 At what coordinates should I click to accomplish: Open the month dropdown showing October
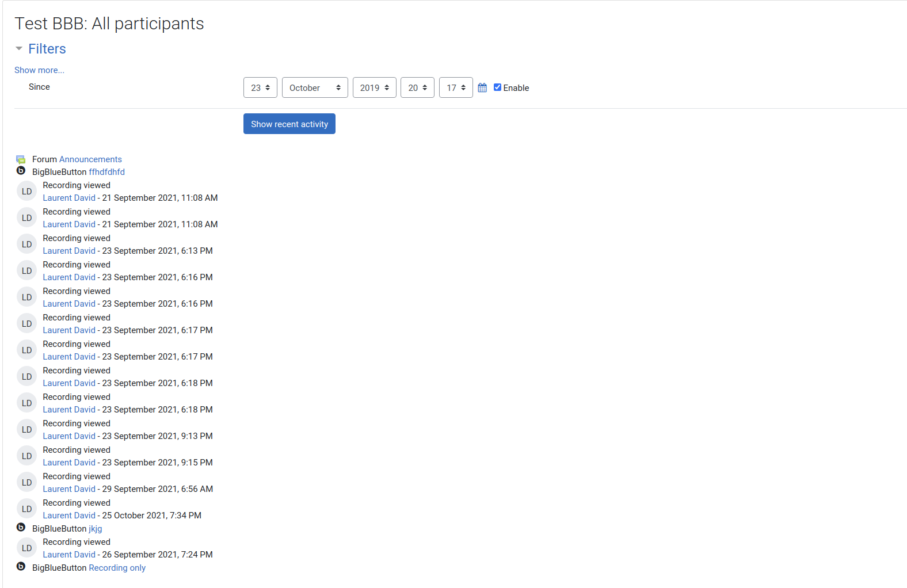315,87
